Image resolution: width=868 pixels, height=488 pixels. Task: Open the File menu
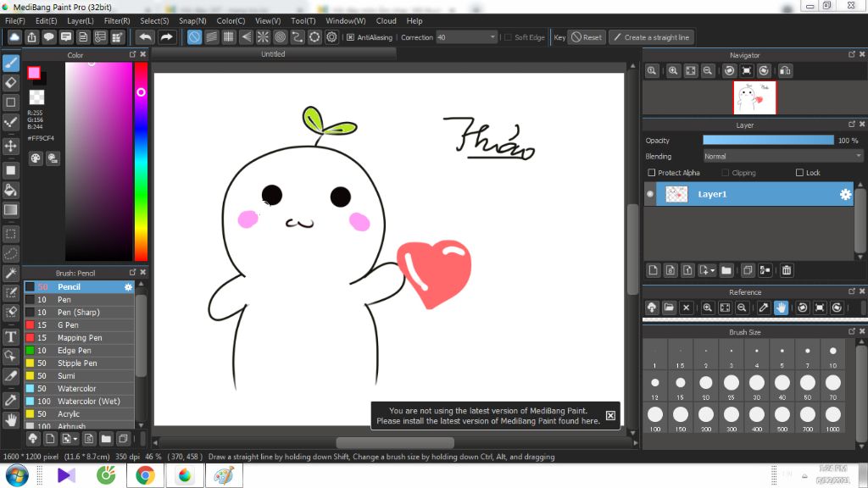click(x=15, y=20)
